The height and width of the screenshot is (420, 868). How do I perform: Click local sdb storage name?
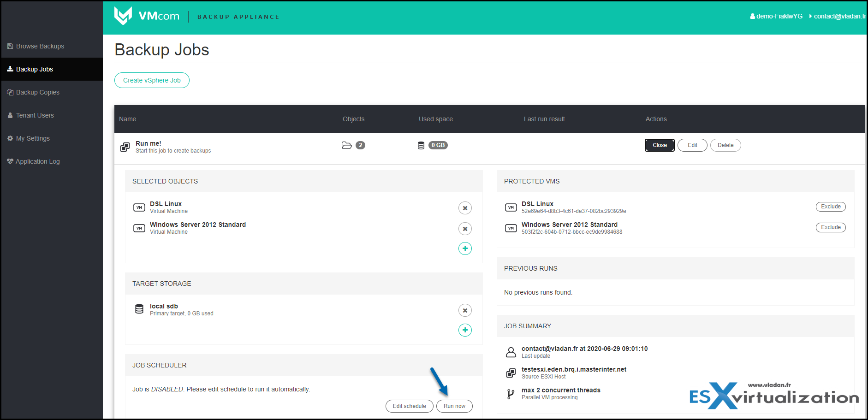point(164,306)
